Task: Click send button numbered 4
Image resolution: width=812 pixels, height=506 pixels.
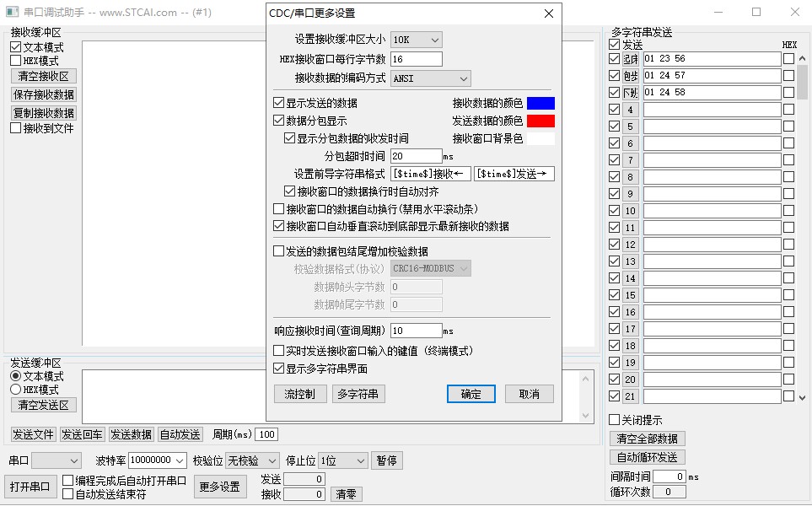Action: tap(630, 110)
